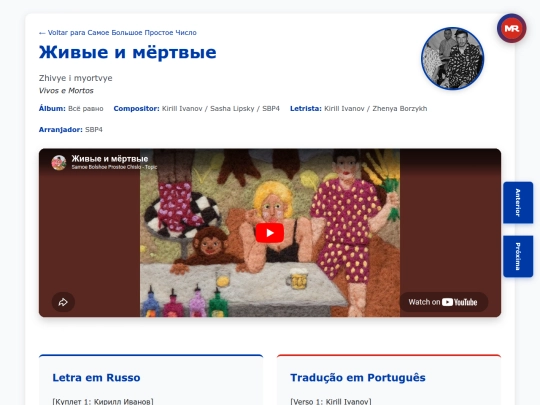Click the video title Живые и мёртвые
The height and width of the screenshot is (405, 540).
[x=110, y=159]
